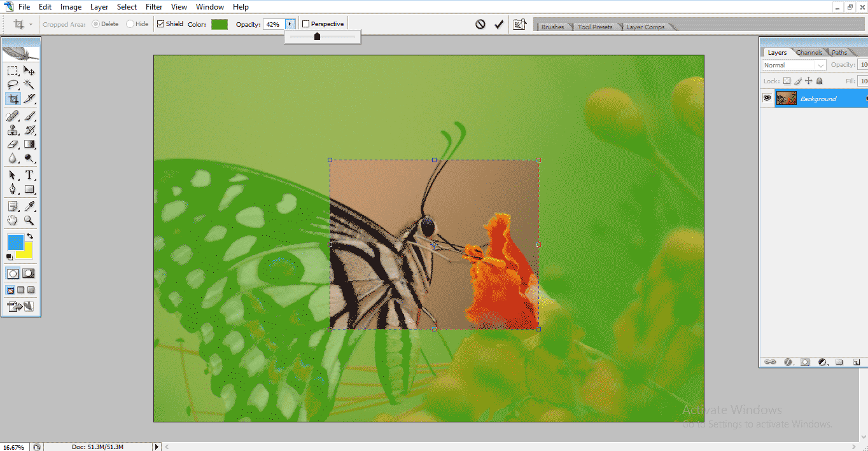Toggle the Shield checkbox

[x=161, y=24]
